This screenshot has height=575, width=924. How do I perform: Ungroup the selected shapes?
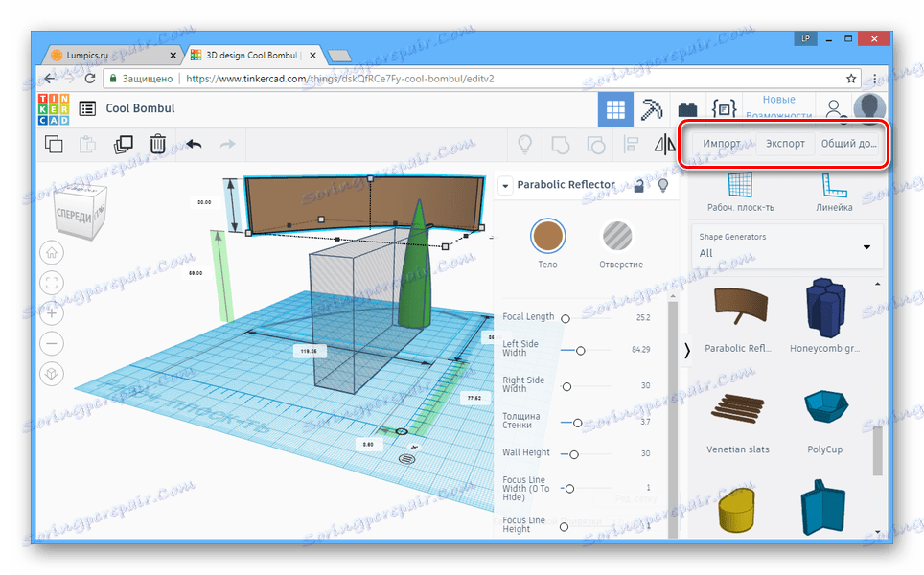(x=596, y=145)
